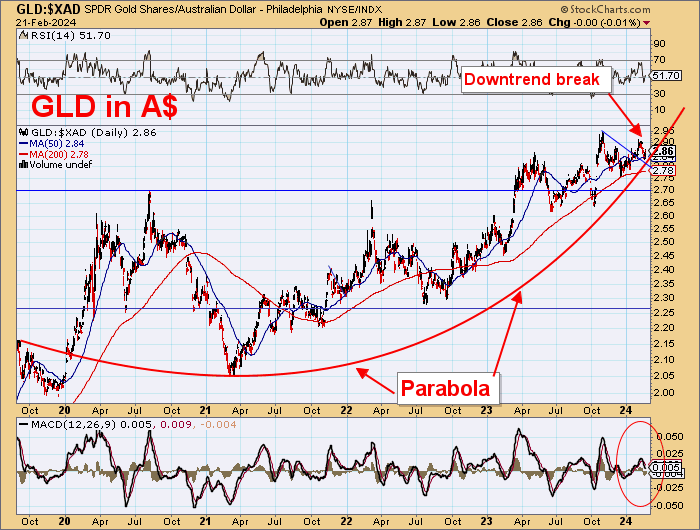Click year 23 on the price panel time axis

pyautogui.click(x=487, y=410)
